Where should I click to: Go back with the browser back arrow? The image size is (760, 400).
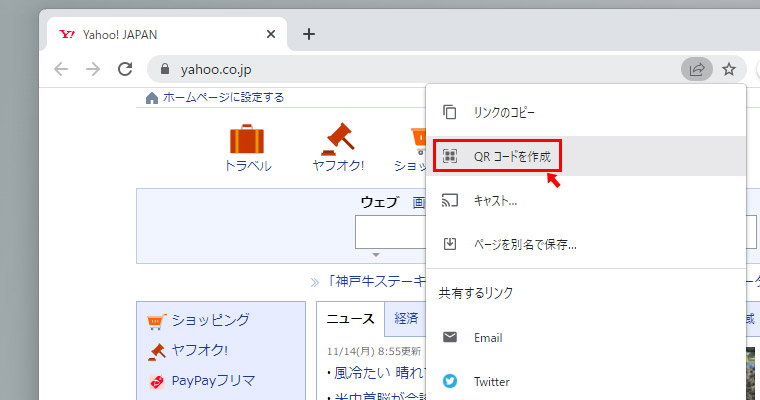pos(61,69)
